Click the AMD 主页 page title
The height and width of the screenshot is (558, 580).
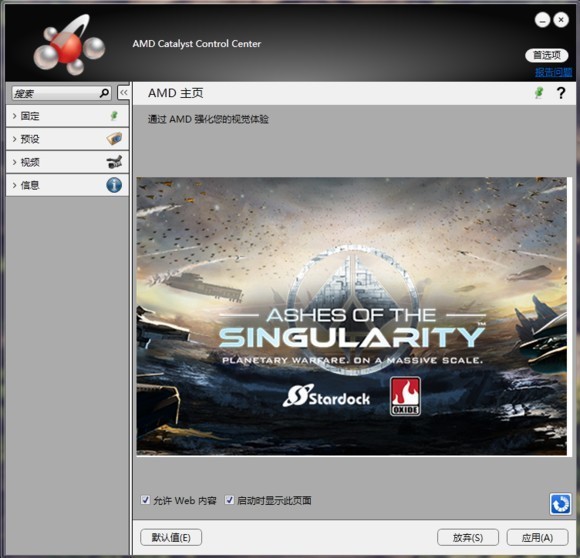click(x=175, y=93)
